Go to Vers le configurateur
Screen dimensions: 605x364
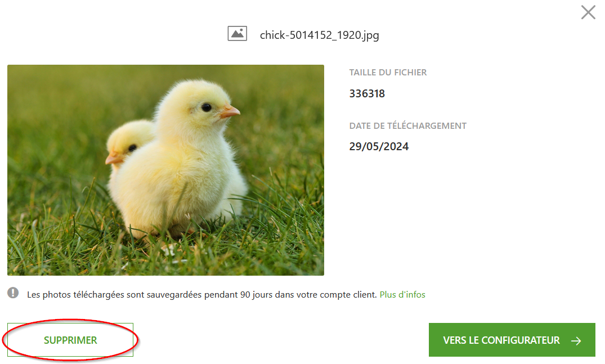point(512,340)
